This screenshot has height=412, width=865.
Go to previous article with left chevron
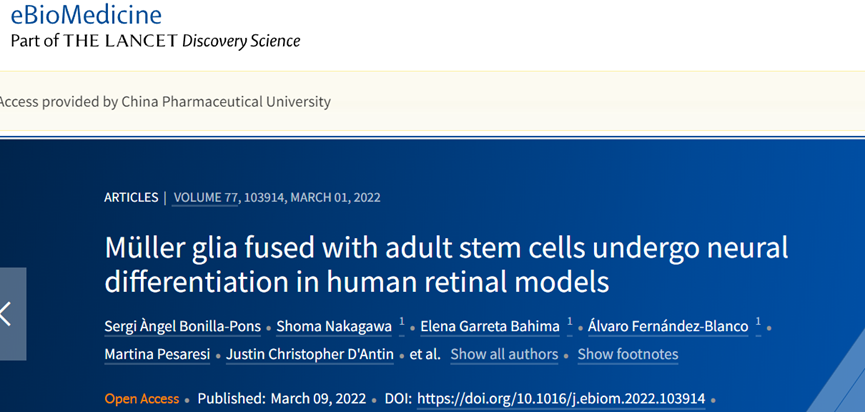coord(9,313)
